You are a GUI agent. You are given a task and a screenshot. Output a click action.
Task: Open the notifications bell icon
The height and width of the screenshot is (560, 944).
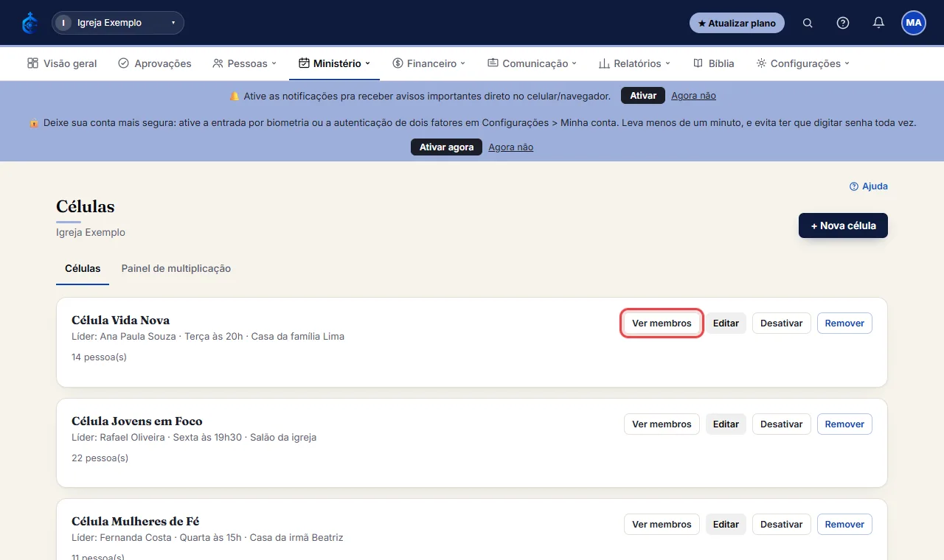point(878,23)
